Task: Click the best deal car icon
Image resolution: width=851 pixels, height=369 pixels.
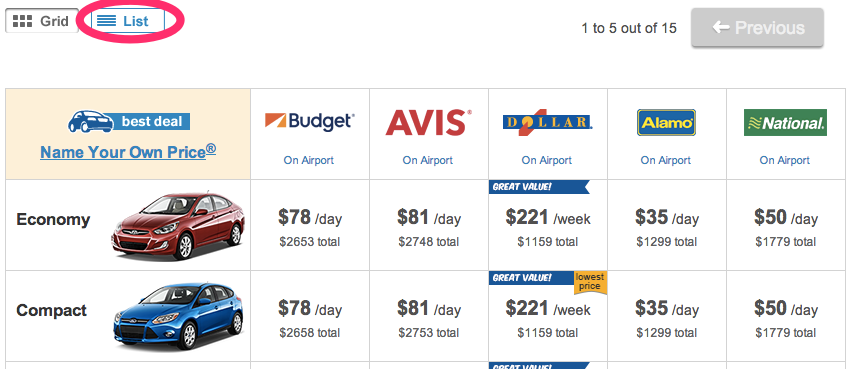Action: 90,122
